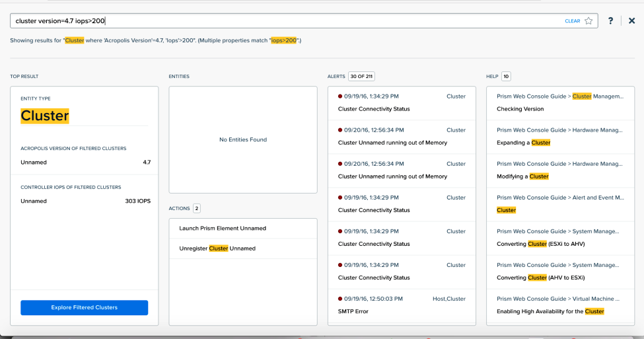Click the Cluster entity type heading
Image resolution: width=644 pixels, height=339 pixels.
45,116
